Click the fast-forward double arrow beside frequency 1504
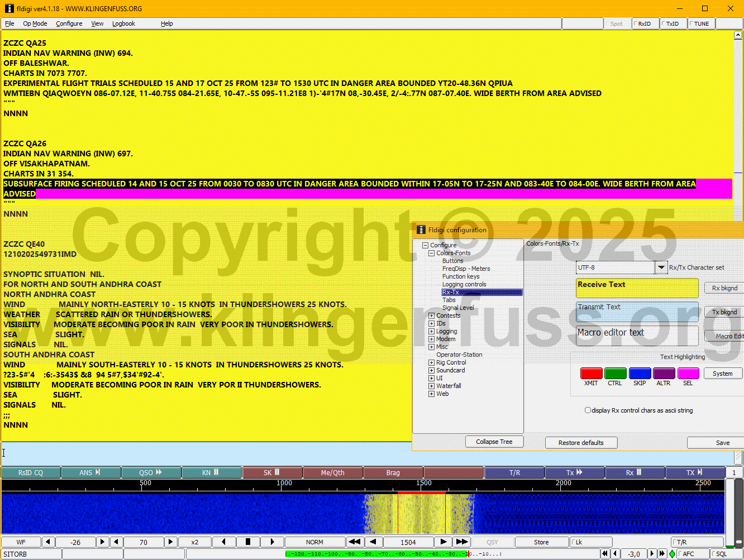The width and height of the screenshot is (744, 560). 461,542
